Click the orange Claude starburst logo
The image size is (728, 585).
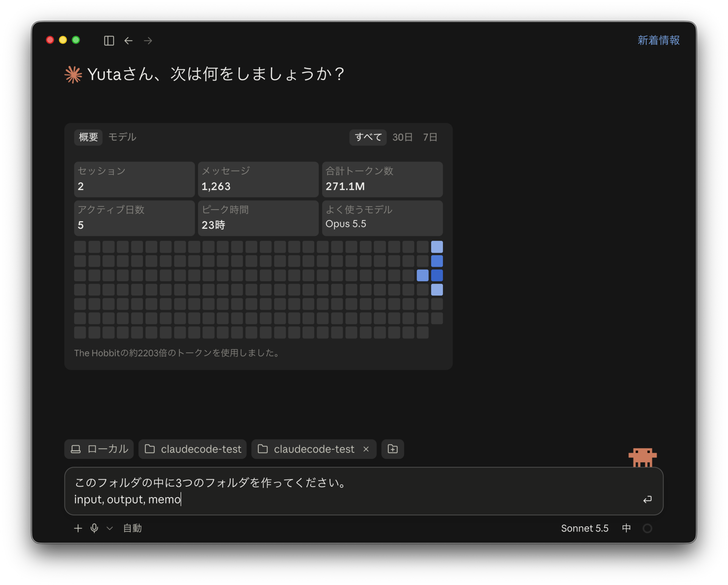point(73,74)
